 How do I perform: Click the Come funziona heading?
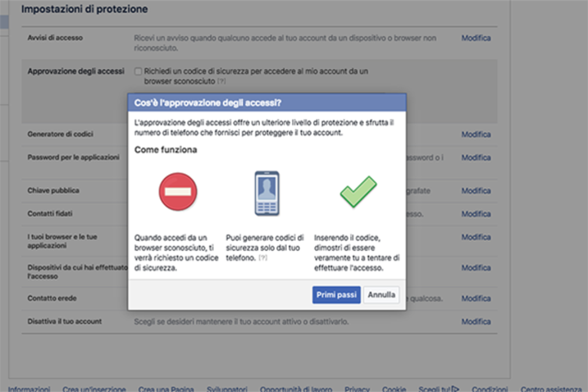coord(166,150)
